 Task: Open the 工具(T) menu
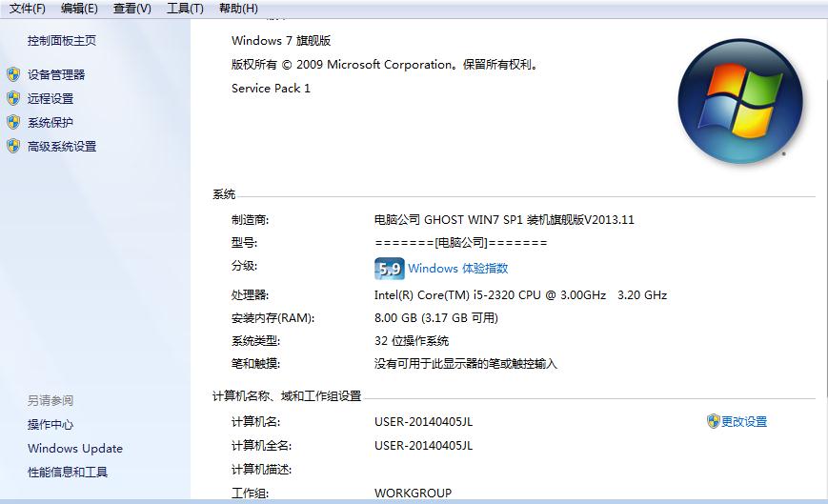[x=185, y=9]
